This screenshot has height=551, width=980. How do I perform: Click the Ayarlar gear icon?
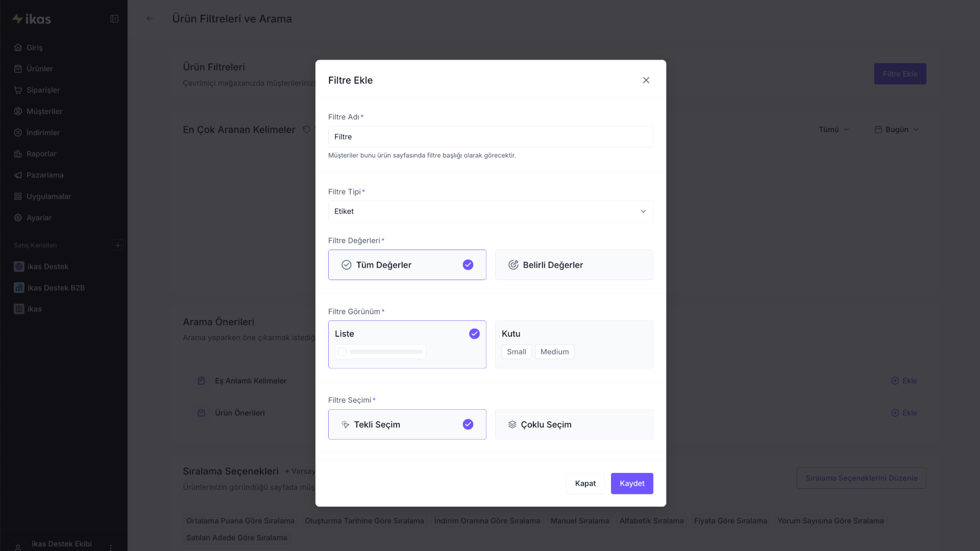18,218
